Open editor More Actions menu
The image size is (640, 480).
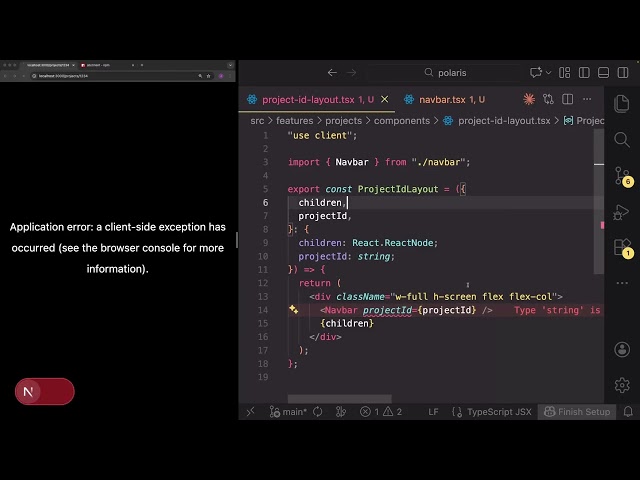(x=587, y=99)
